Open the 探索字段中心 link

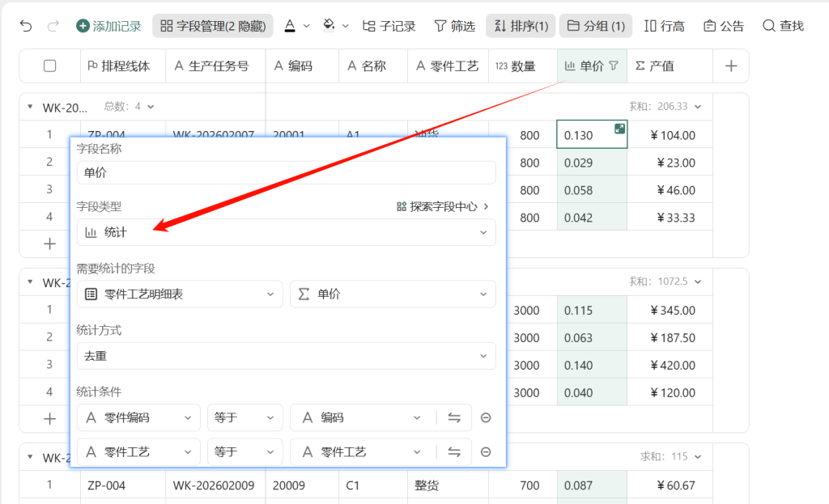(x=443, y=206)
